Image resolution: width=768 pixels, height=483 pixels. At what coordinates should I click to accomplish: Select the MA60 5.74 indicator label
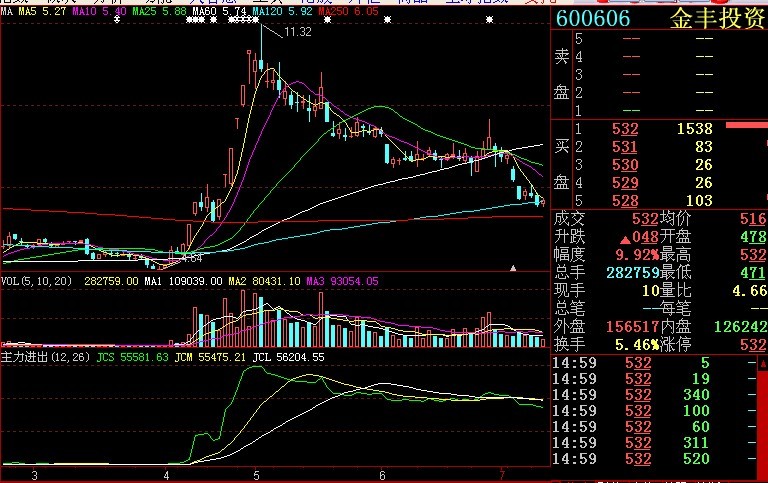[219, 11]
